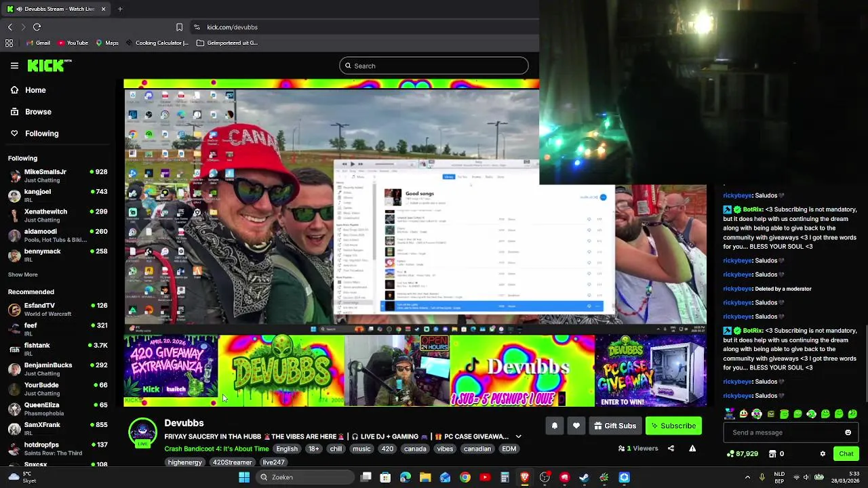
Task: Open the Gmail bookmark
Action: tap(38, 43)
